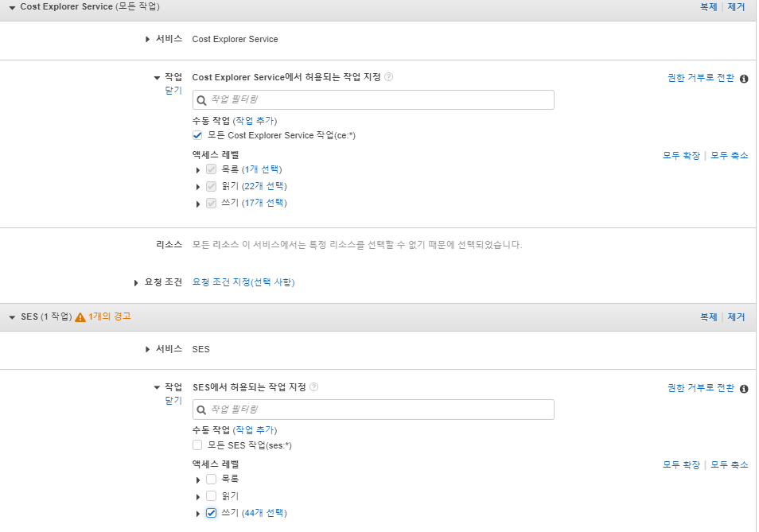Collapse 작업 section of SES
This screenshot has height=532, width=759.
click(x=157, y=387)
